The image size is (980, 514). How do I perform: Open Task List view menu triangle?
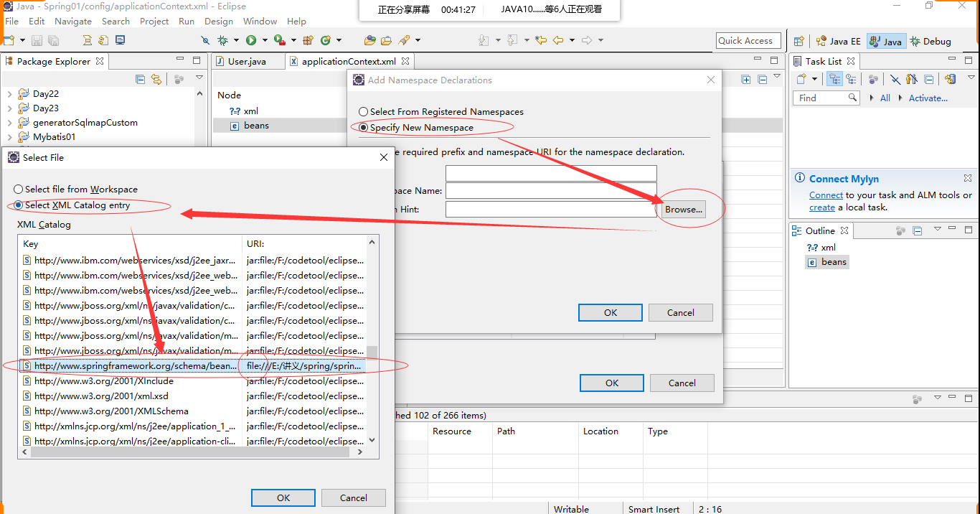(971, 78)
